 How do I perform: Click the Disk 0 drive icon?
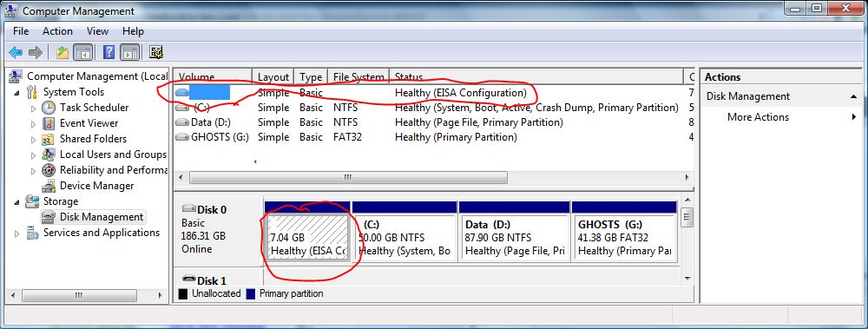click(189, 209)
